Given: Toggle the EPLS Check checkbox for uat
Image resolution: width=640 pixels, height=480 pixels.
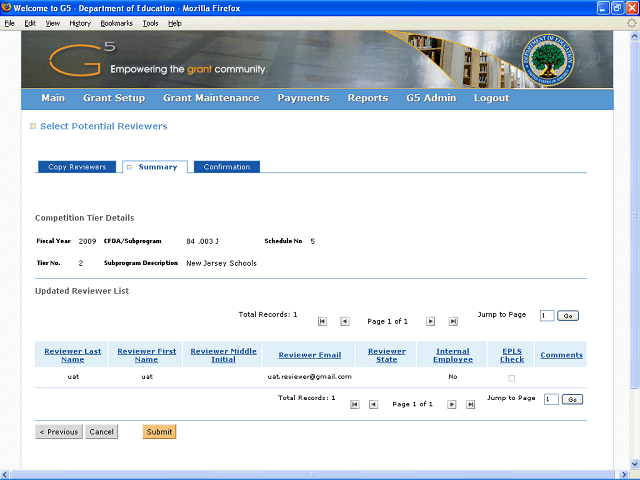Looking at the screenshot, I should 512,378.
